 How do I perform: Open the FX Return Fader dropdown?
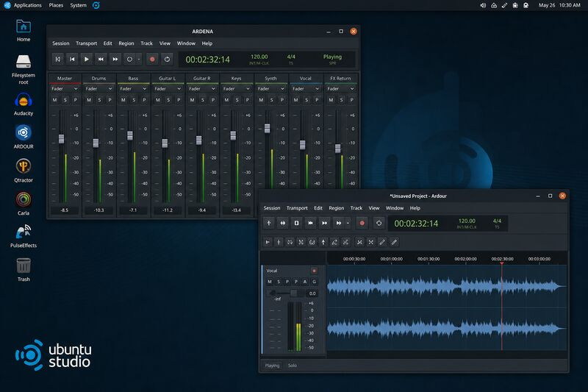(x=340, y=89)
